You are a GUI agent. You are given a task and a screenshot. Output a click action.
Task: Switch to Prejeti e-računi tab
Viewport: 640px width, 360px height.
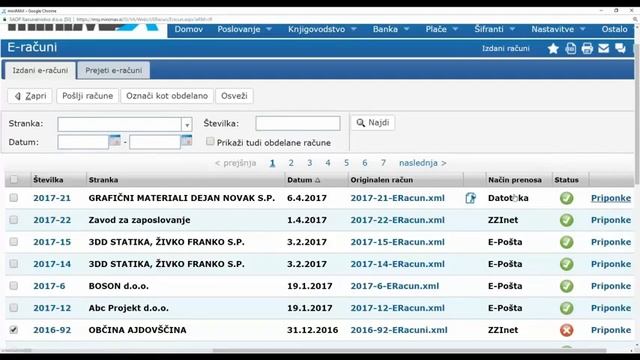tap(113, 71)
